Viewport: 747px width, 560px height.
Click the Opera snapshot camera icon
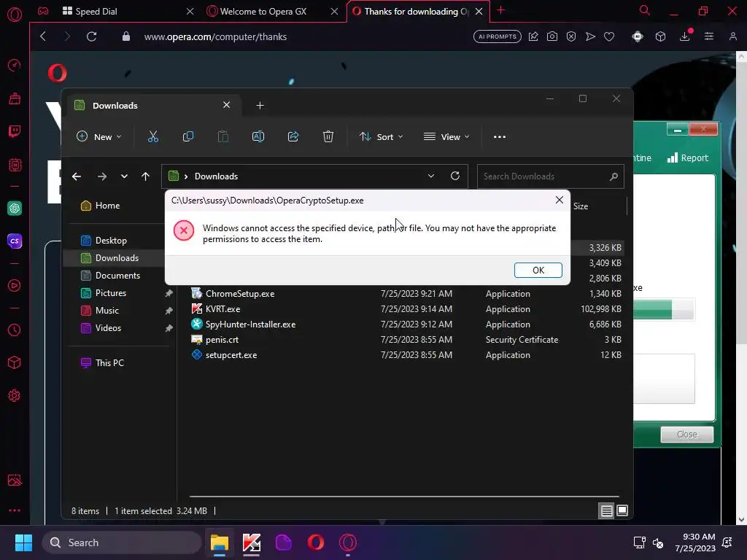pyautogui.click(x=552, y=36)
